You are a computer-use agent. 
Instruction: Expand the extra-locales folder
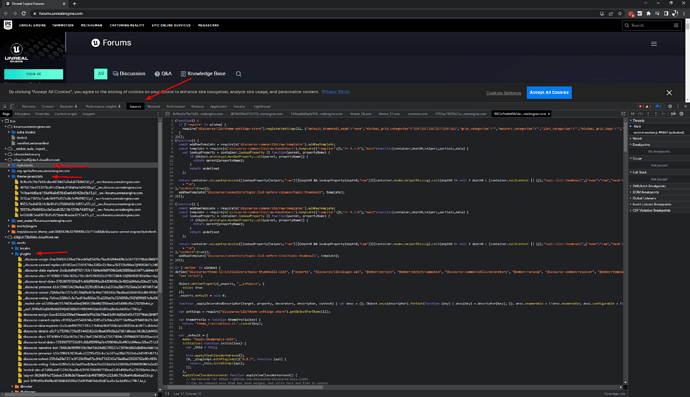pyautogui.click(x=9, y=132)
